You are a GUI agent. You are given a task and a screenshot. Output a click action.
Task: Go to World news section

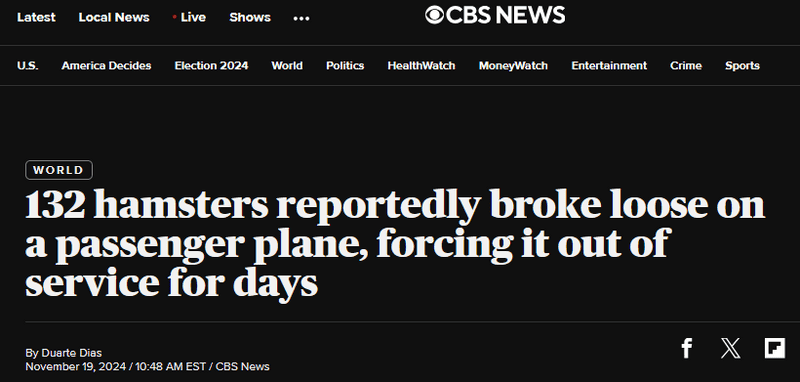click(287, 66)
